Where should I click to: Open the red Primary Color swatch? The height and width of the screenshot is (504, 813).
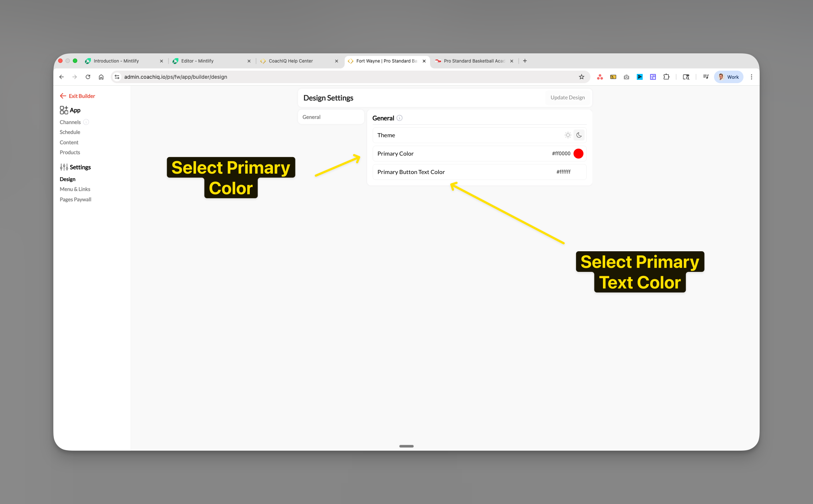578,153
